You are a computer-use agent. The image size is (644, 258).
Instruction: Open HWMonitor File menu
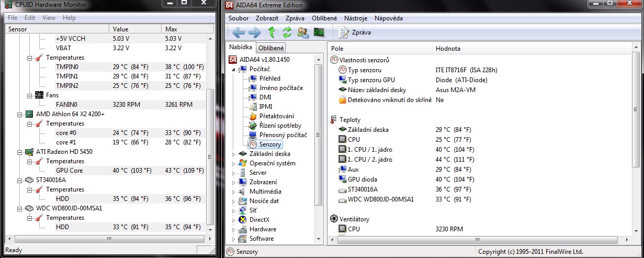point(12,18)
